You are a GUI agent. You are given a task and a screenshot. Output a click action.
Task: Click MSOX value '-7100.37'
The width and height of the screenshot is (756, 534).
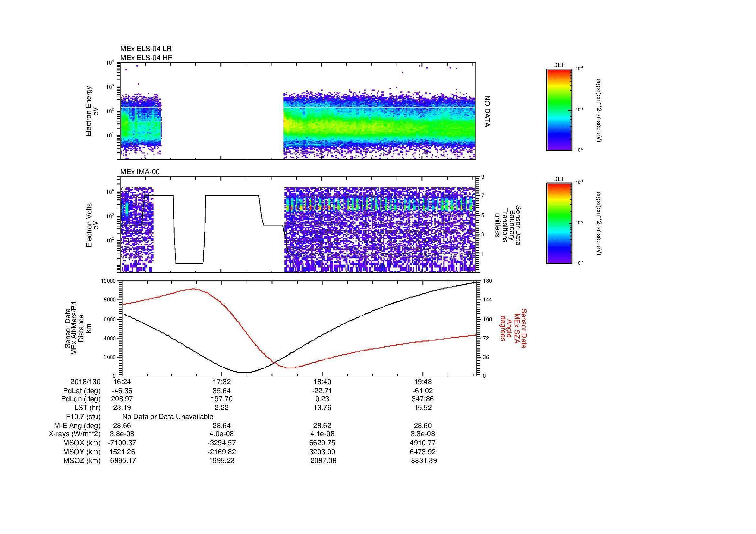pos(122,443)
